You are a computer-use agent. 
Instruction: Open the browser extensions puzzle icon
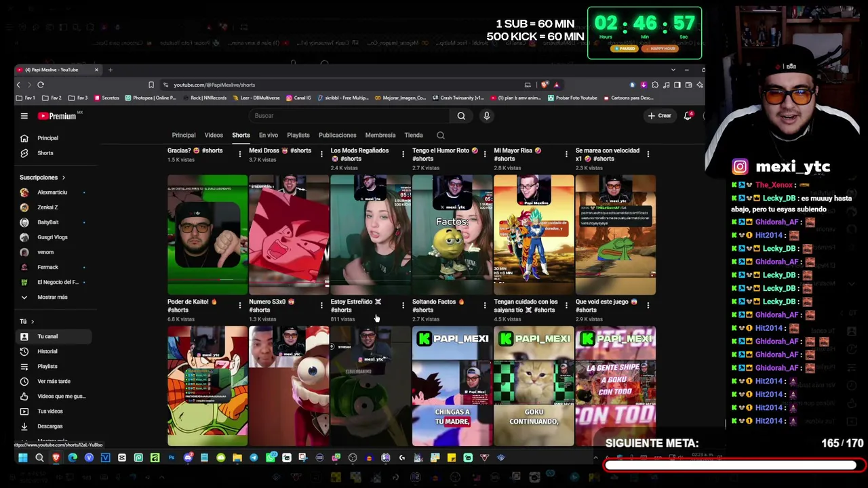coord(655,85)
